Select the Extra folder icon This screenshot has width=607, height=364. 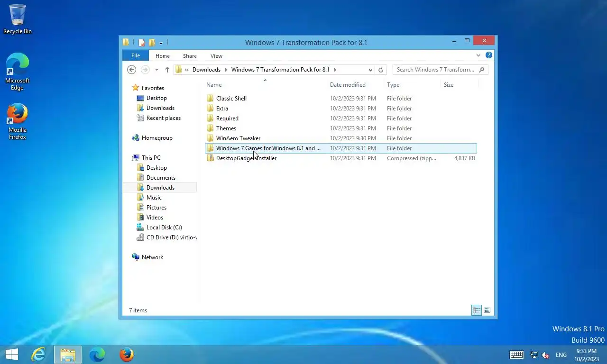tap(211, 109)
